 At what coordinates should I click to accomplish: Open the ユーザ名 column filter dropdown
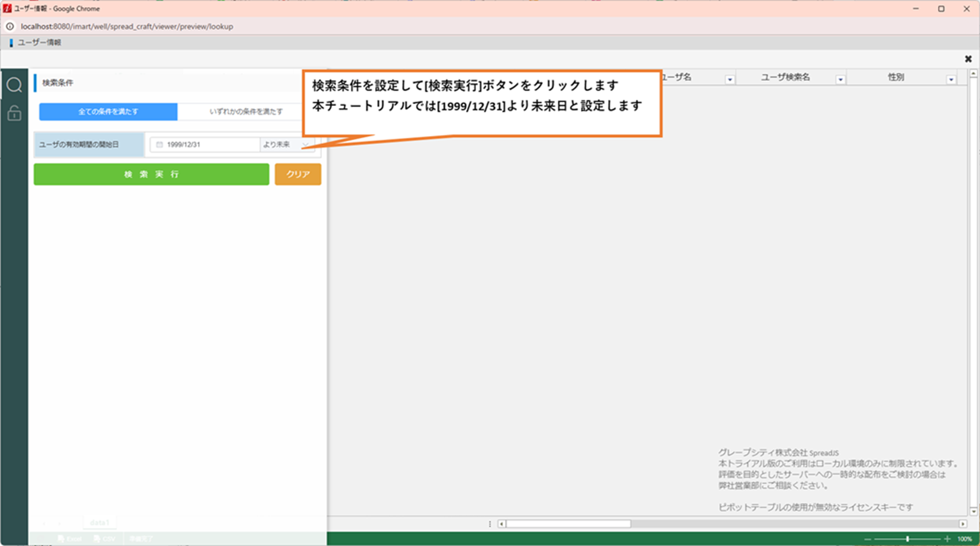coord(729,79)
